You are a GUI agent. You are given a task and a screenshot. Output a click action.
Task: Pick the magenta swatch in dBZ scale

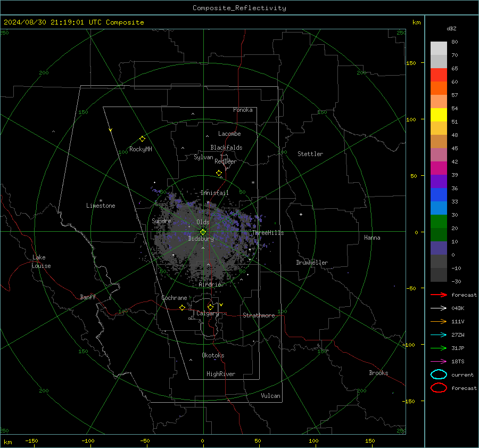(439, 168)
